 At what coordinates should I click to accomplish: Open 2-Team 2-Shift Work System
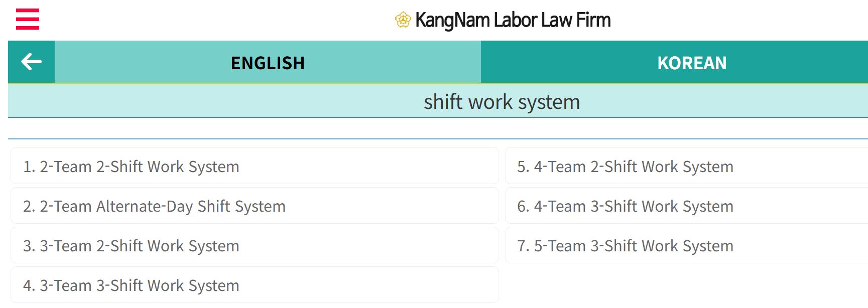click(132, 167)
